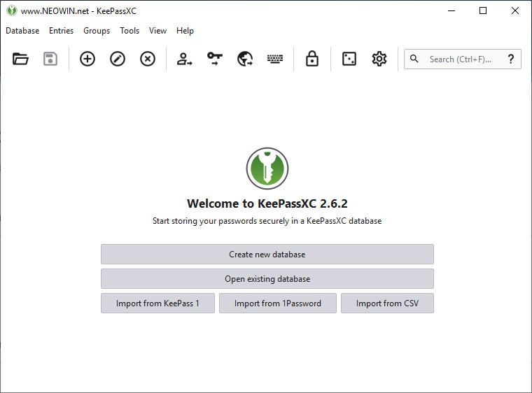This screenshot has width=532, height=393.
Task: Lock databases with the padlock icon
Action: [x=312, y=59]
